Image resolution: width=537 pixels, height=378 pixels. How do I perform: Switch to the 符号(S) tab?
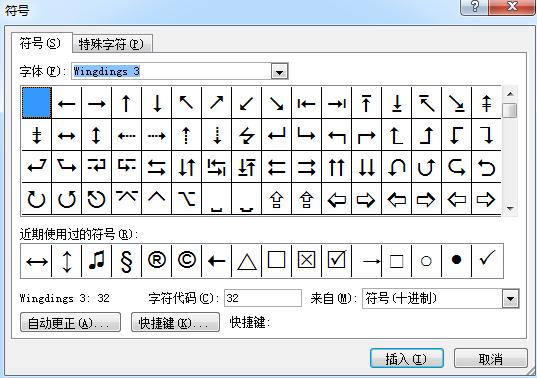41,43
